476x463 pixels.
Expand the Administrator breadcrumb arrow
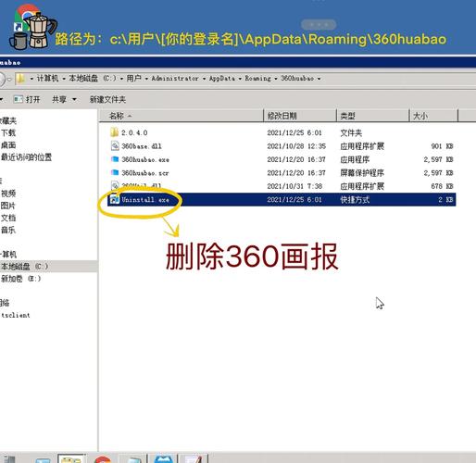[x=204, y=79]
